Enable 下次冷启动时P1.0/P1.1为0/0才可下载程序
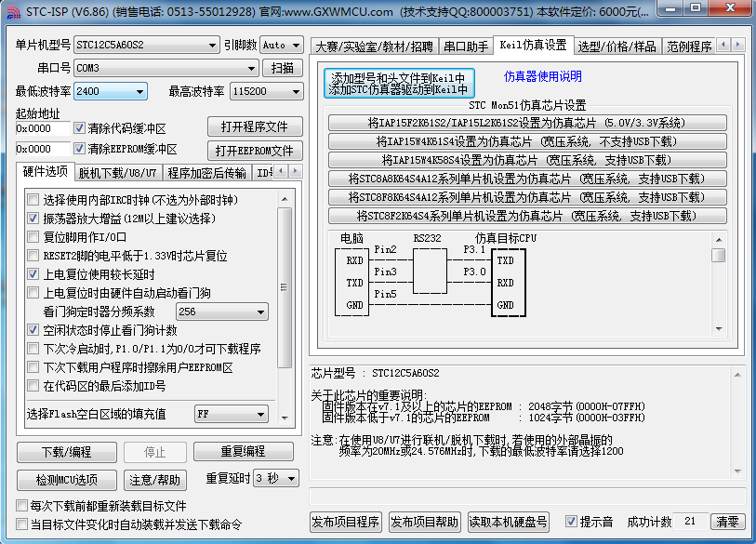Image resolution: width=756 pixels, height=544 pixels. point(33,349)
